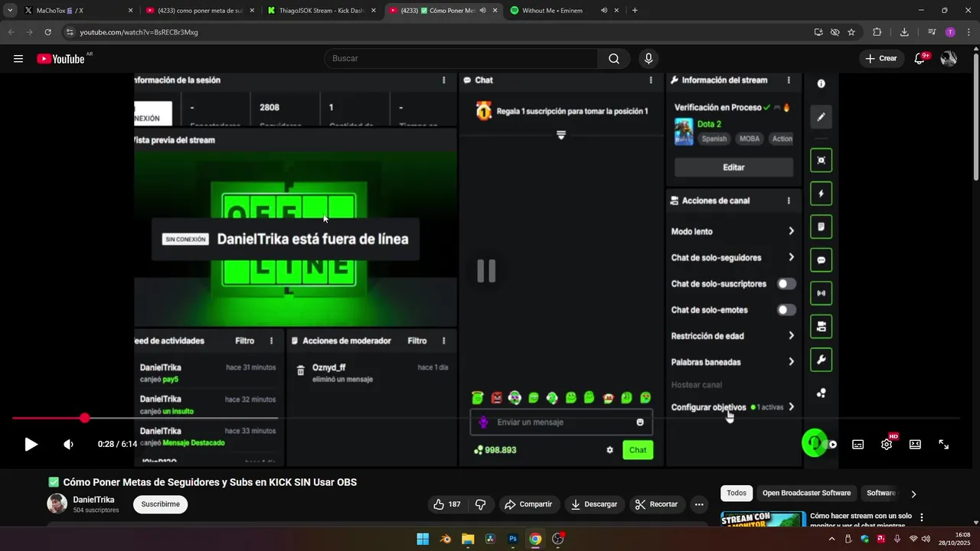Share the video via Compartir
Viewport: 980px width, 551px height.
click(528, 504)
